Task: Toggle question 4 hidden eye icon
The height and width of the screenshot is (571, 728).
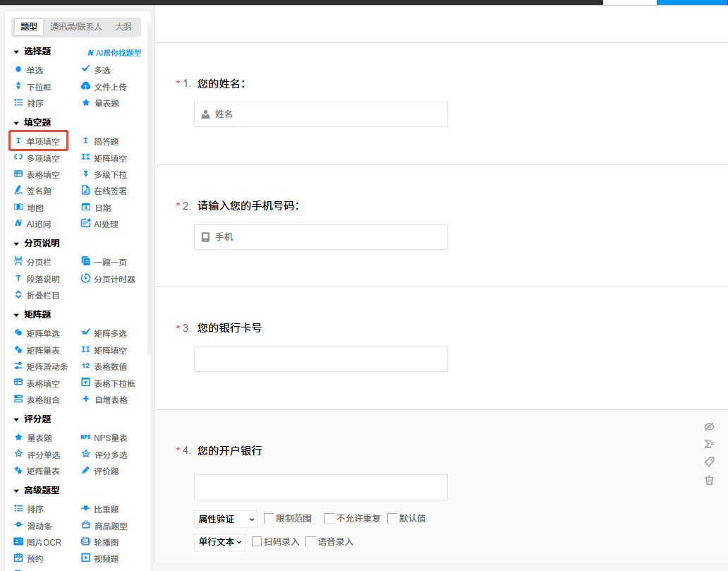Action: tap(709, 426)
